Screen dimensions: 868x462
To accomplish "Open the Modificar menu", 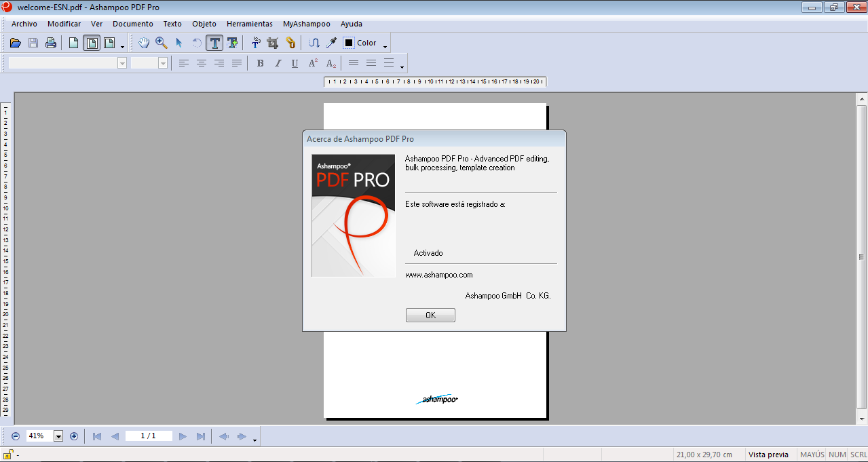I will [x=64, y=24].
